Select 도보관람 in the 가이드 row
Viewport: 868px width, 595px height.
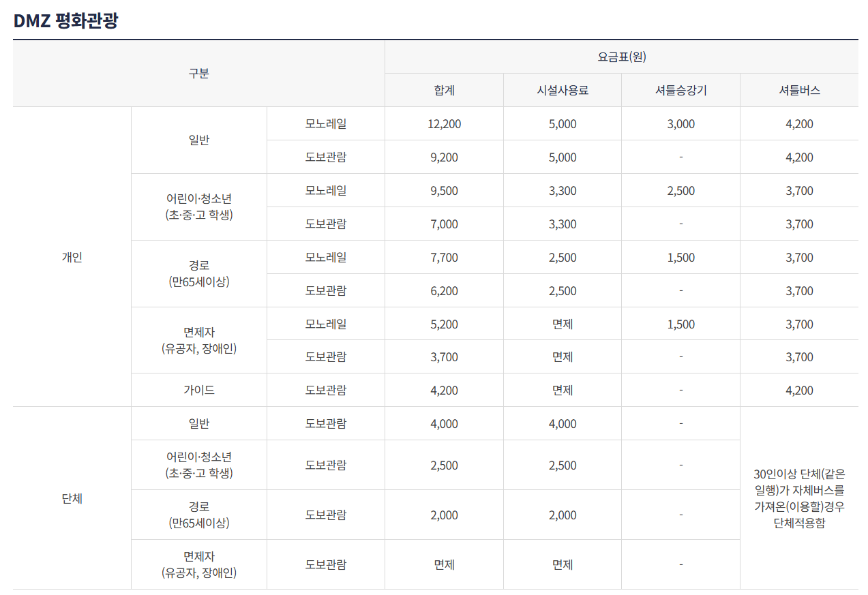click(x=326, y=391)
